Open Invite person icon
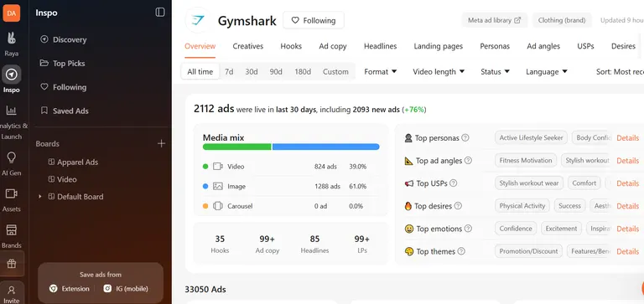The width and height of the screenshot is (644, 304). pyautogui.click(x=12, y=290)
